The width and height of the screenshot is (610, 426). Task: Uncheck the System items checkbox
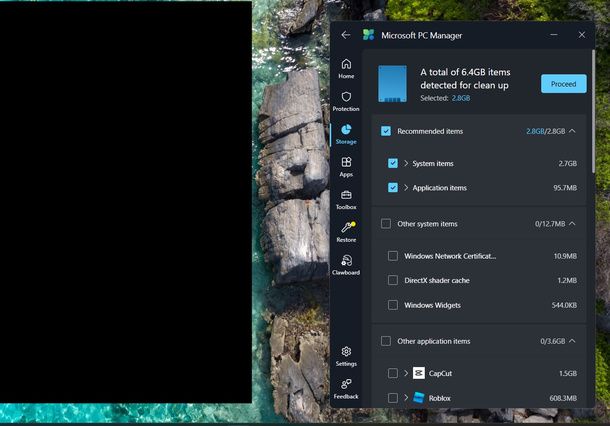click(393, 163)
